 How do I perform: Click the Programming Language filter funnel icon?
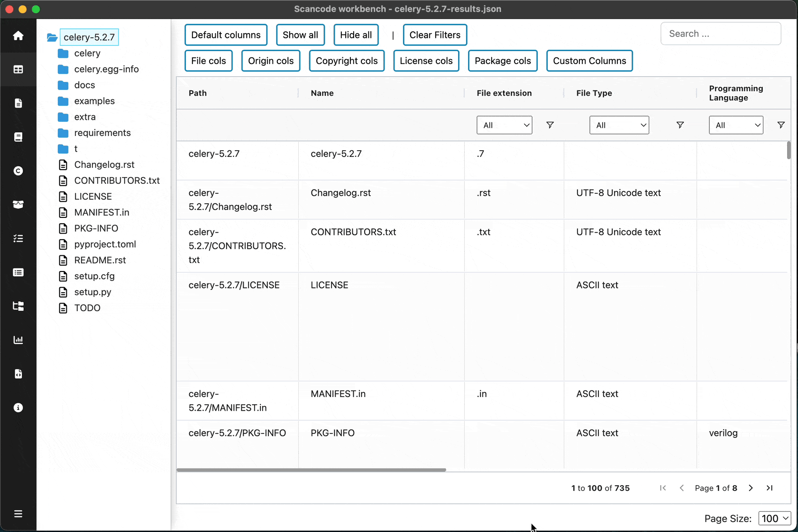[781, 125]
